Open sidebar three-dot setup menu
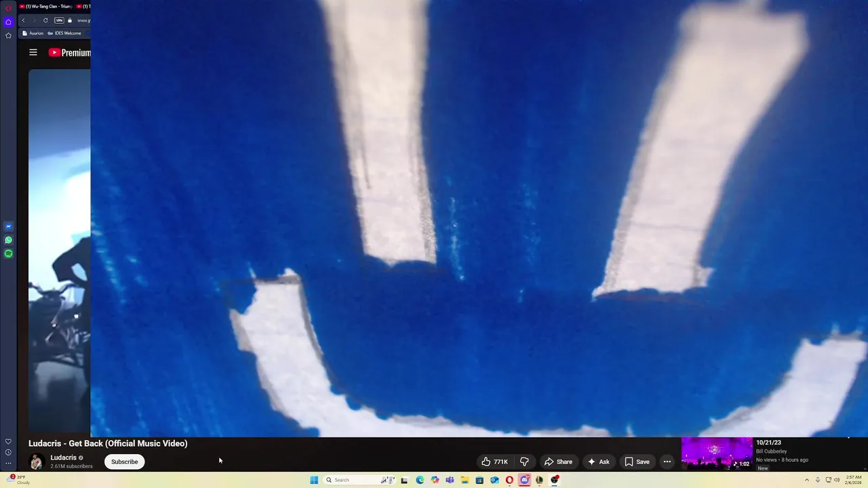This screenshot has width=868, height=488. tap(8, 464)
